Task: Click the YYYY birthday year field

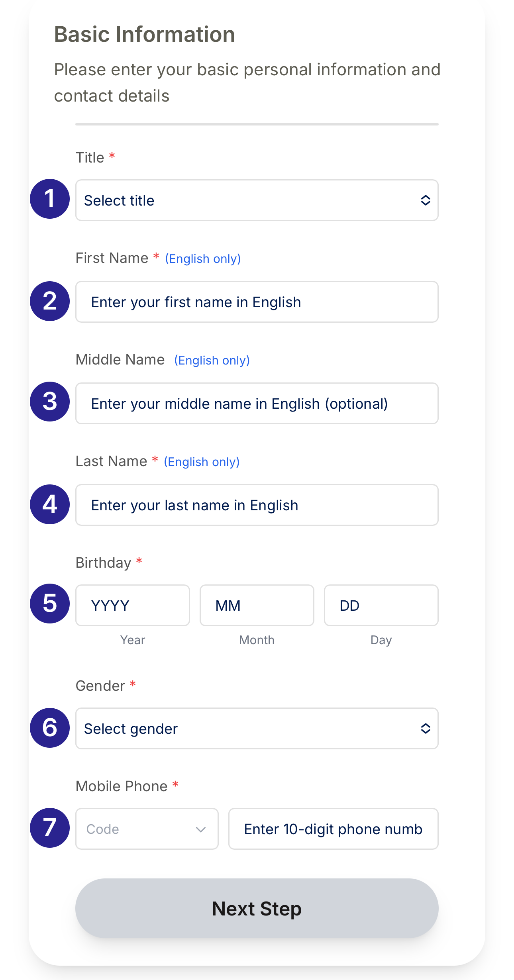Action: (x=133, y=606)
